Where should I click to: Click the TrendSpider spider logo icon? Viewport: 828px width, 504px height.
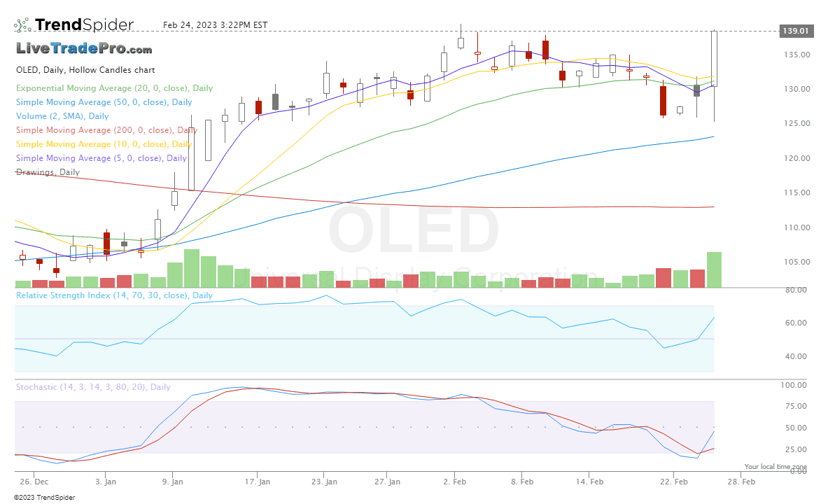click(22, 25)
